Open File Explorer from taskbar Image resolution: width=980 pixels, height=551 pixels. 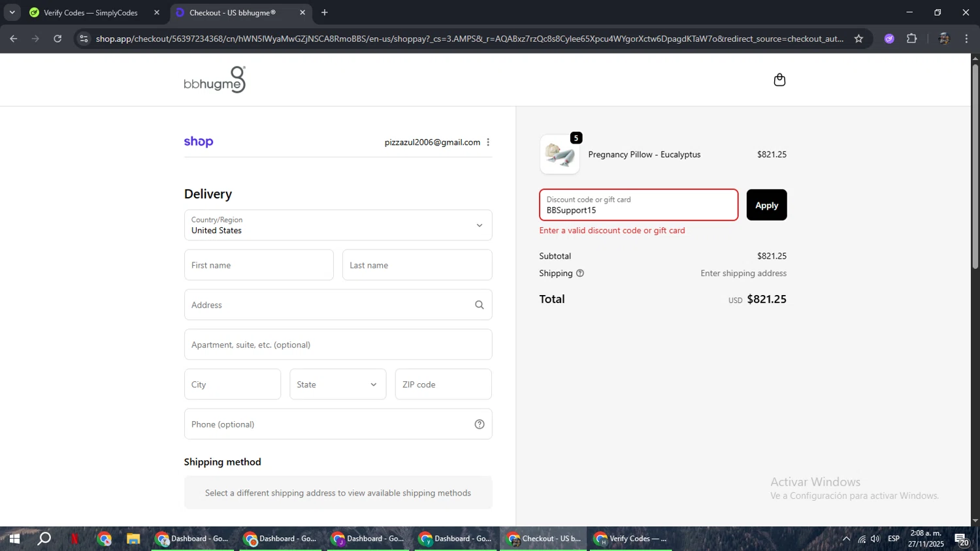coord(133,539)
